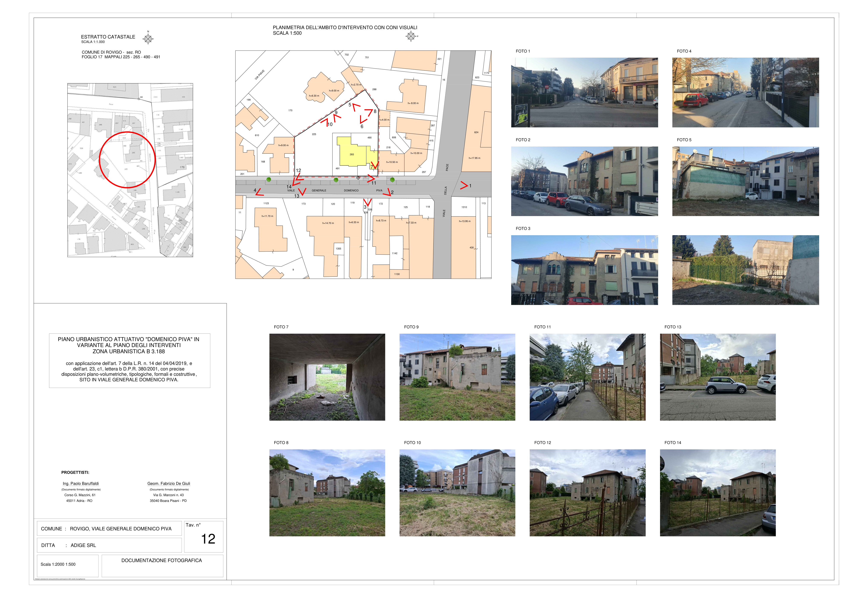Open the FOTO 14 photograph
The image size is (868, 598).
click(x=718, y=493)
